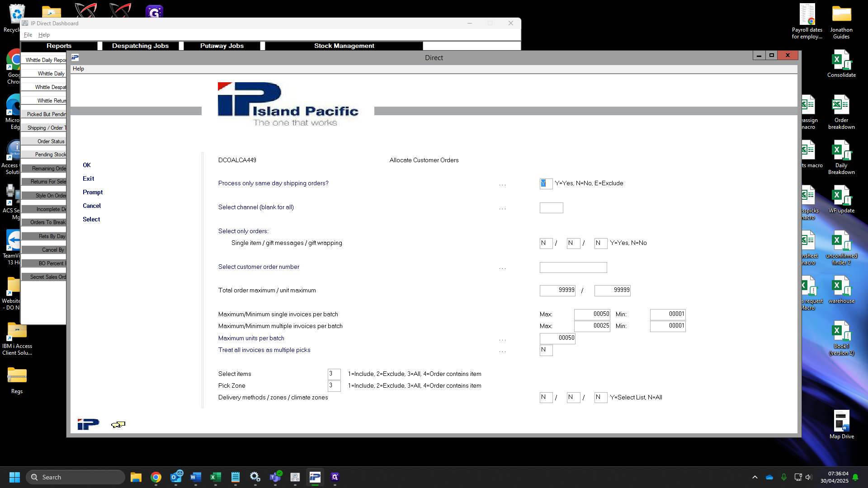Switch to Putaway Jobs tab
The height and width of the screenshot is (488, 868).
[x=222, y=46]
